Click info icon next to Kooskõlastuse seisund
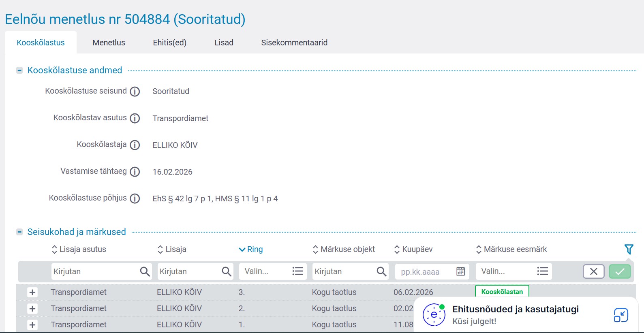The image size is (644, 333). click(135, 92)
